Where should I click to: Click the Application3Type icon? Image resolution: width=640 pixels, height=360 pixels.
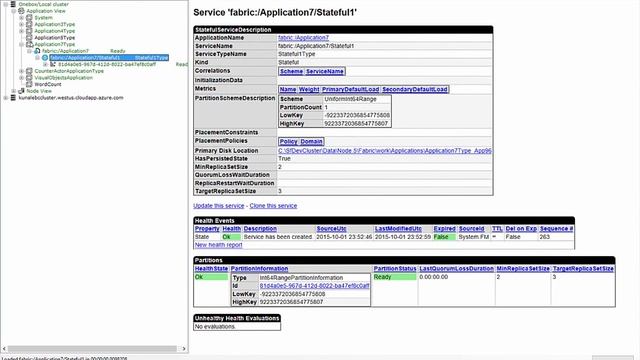click(x=29, y=24)
